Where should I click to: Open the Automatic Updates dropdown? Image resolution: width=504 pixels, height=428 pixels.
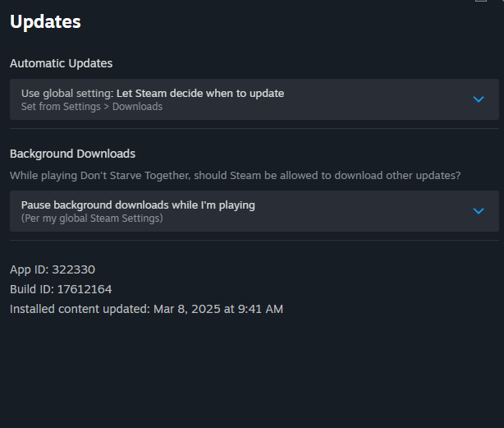(x=254, y=99)
